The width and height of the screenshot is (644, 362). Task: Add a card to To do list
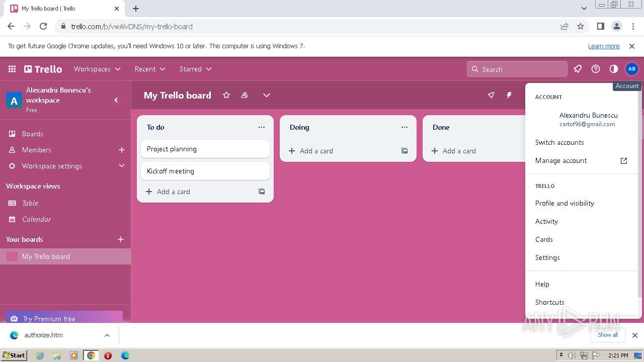point(197,192)
